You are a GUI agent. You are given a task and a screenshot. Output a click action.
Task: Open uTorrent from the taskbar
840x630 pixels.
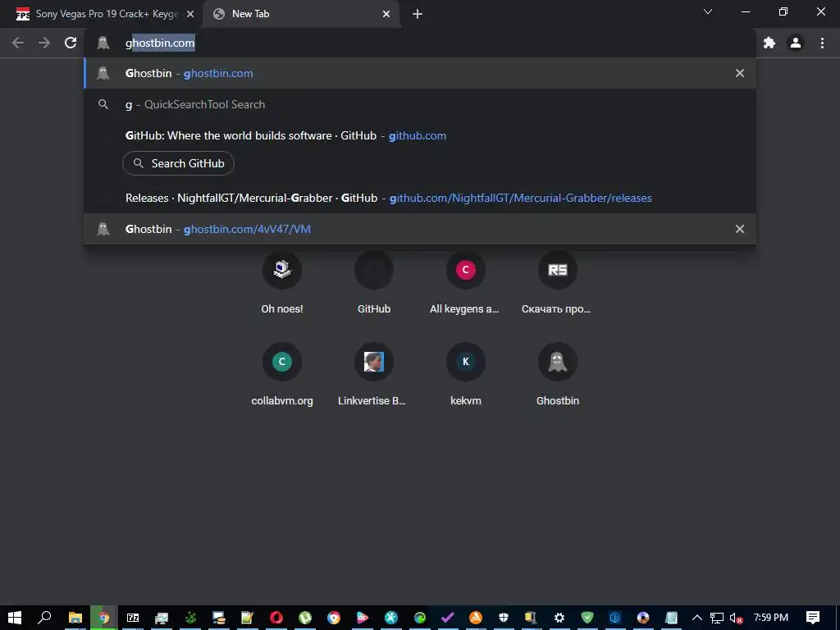[x=305, y=618]
